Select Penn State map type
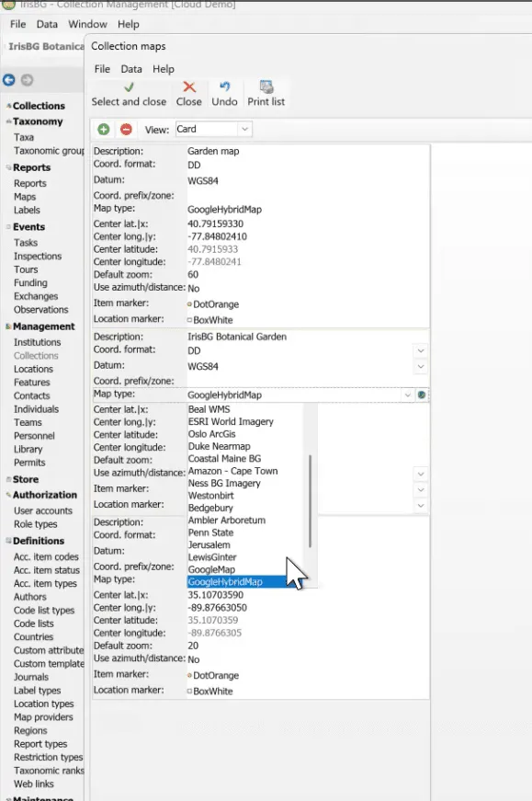 coord(210,532)
